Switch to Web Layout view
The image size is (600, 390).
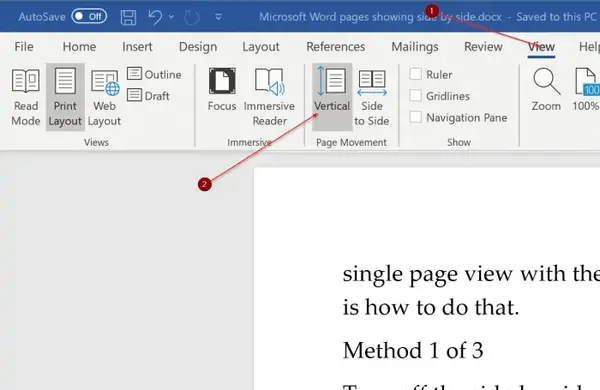[104, 98]
